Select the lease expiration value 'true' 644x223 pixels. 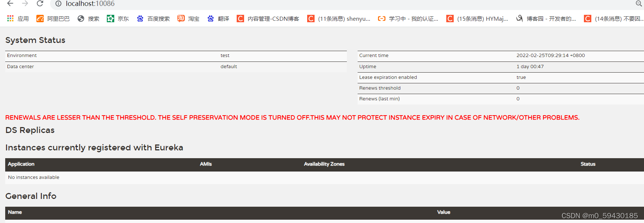click(x=521, y=77)
